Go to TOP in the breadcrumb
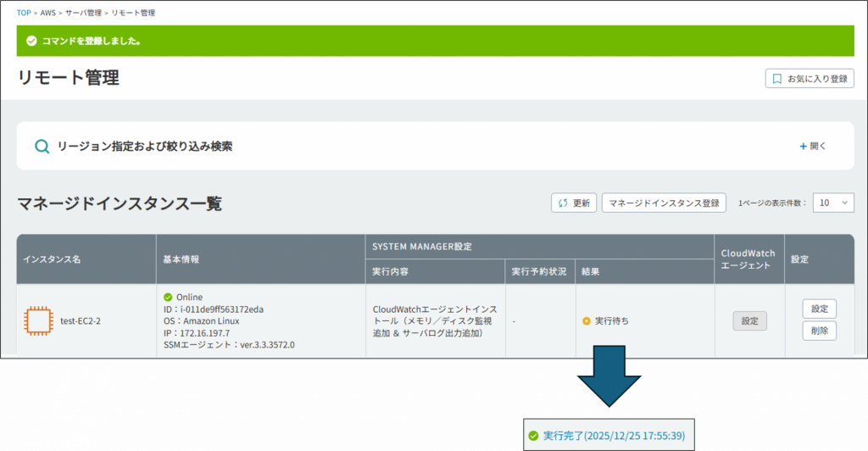 point(24,13)
